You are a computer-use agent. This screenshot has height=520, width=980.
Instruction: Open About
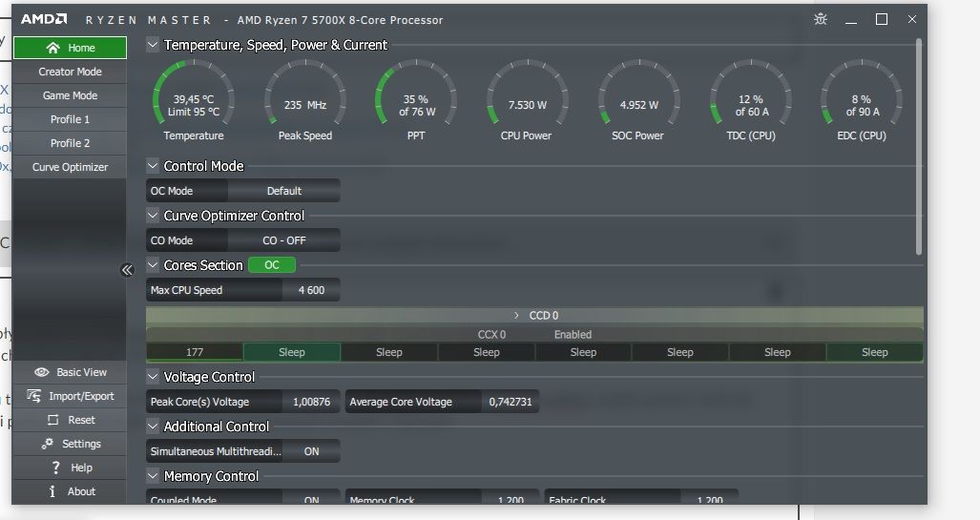[x=70, y=491]
